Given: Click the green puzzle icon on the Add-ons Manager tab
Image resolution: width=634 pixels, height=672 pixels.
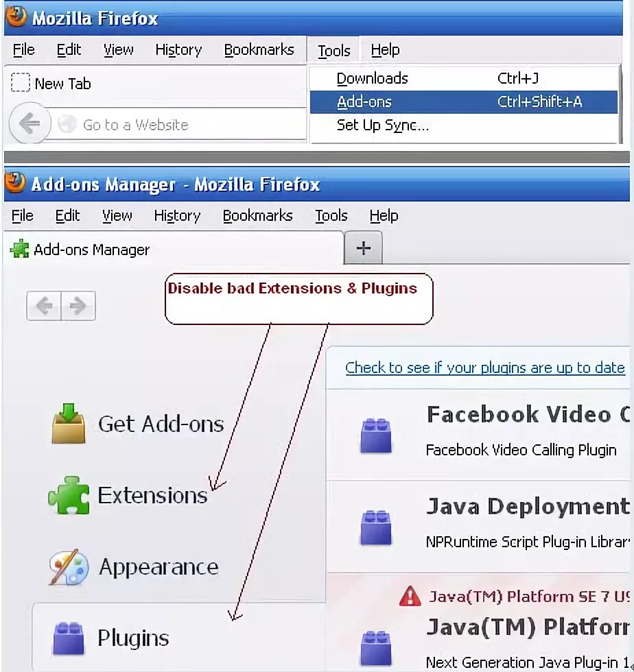Looking at the screenshot, I should 20,249.
